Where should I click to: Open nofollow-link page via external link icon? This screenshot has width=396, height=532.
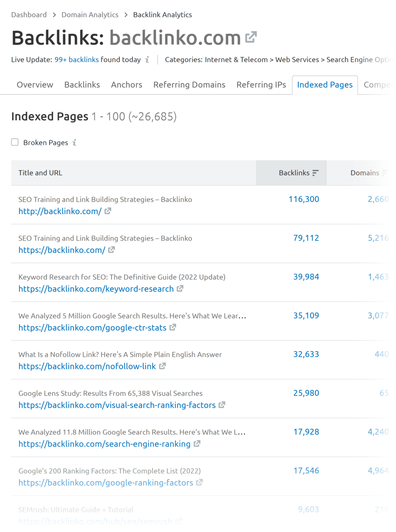tap(162, 366)
